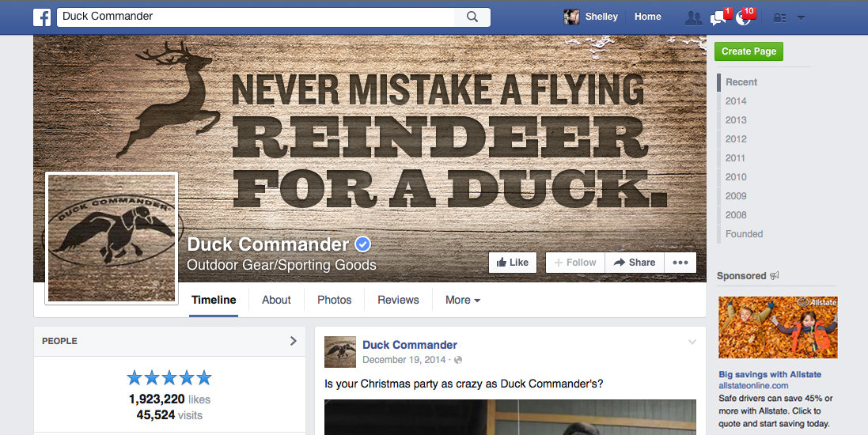Click the Sponsored megaphone icon

click(775, 275)
